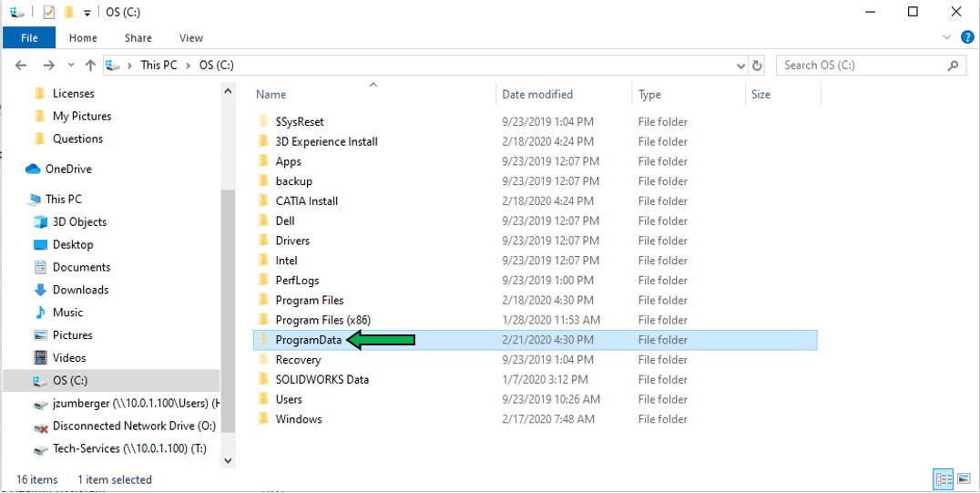Click navigation pane scroll up arrow
The image size is (980, 493).
pyautogui.click(x=228, y=92)
